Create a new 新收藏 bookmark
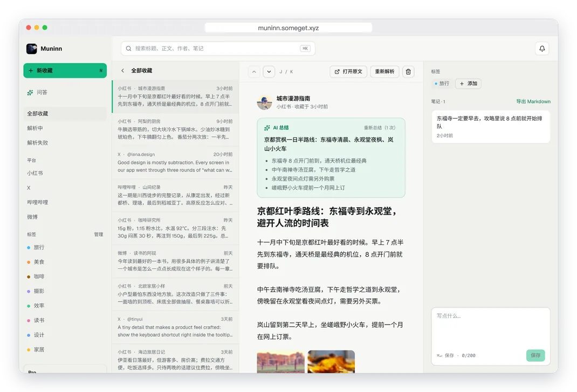The height and width of the screenshot is (392, 577). point(65,71)
